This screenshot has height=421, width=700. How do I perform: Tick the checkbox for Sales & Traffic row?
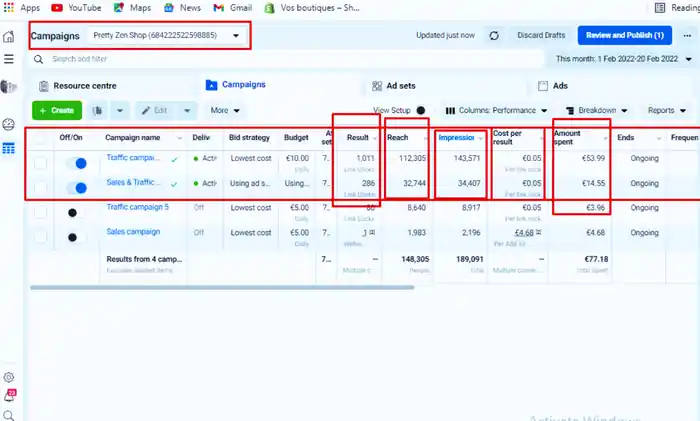coord(40,188)
